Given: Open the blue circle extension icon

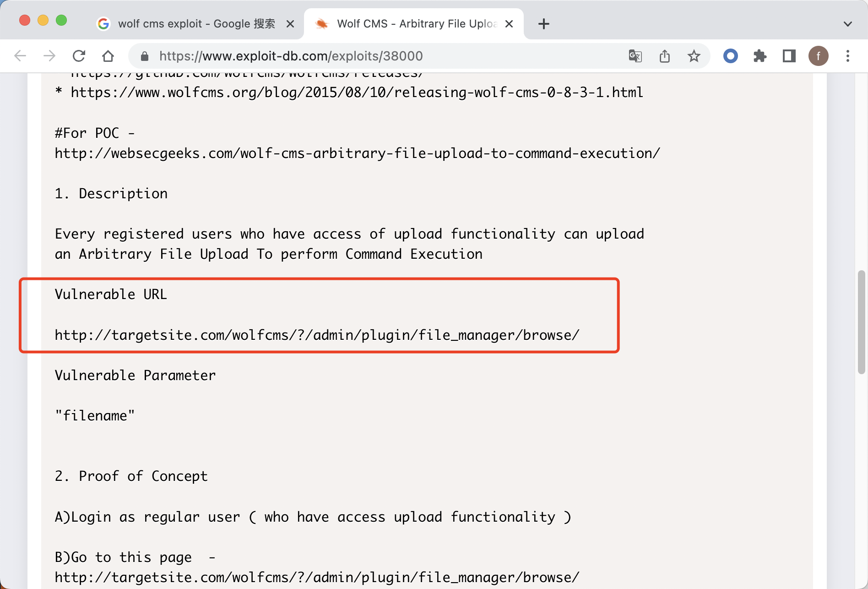Looking at the screenshot, I should tap(730, 56).
